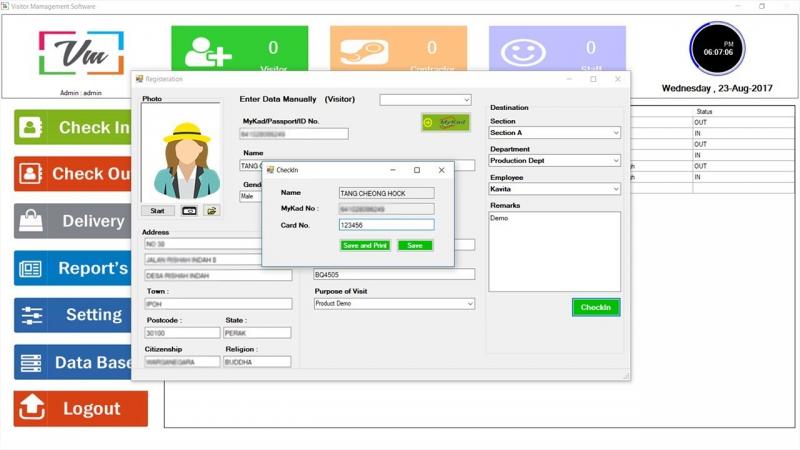Click the MyKad card reader button
This screenshot has width=800, height=450.
click(x=446, y=122)
